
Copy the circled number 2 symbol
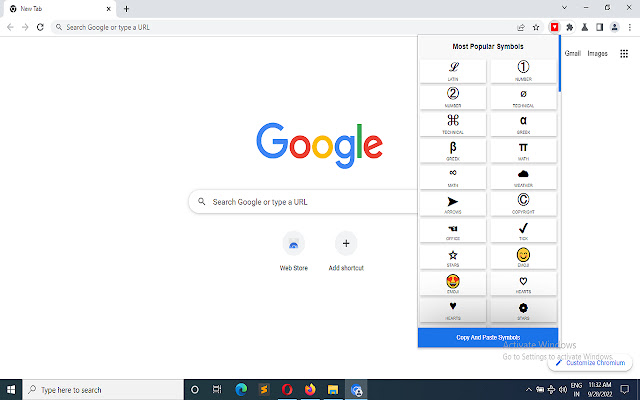click(x=453, y=98)
